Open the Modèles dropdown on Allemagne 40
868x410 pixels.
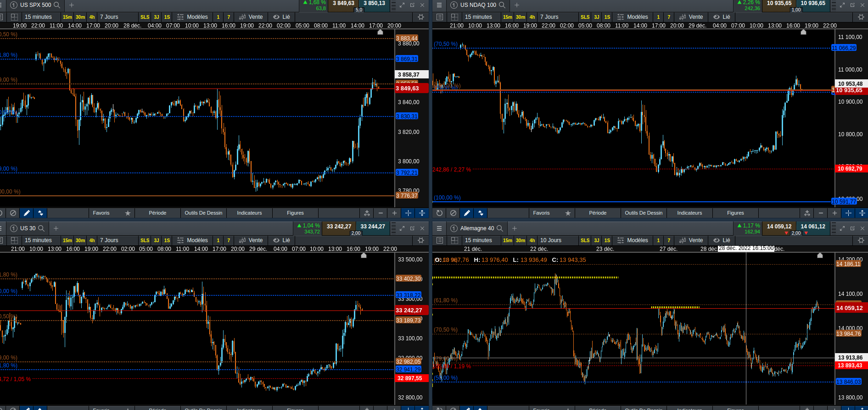633,240
